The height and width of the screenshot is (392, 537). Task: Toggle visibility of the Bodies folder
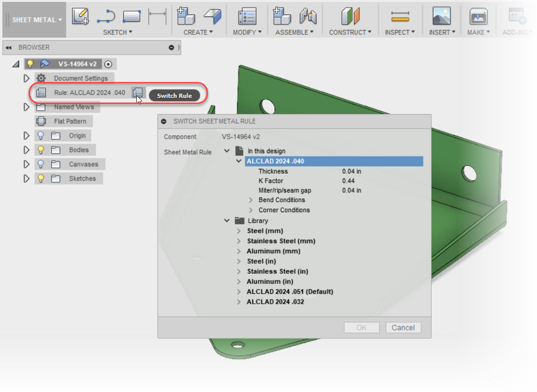(x=40, y=150)
